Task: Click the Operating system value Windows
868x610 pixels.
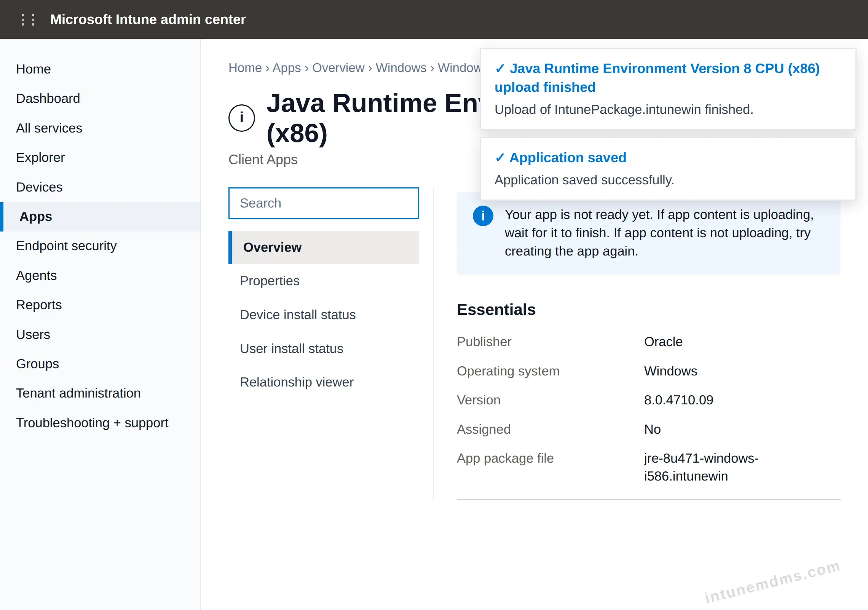Action: pos(670,371)
